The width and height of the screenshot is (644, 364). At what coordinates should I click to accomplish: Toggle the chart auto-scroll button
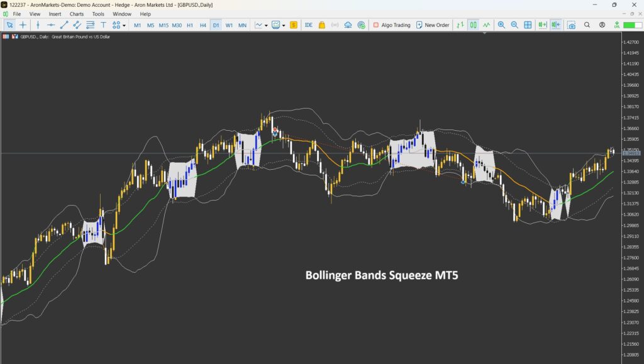tap(542, 25)
